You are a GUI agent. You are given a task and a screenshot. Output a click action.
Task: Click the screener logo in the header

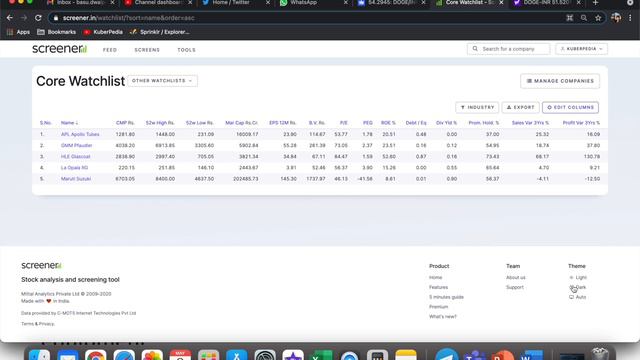[60, 49]
